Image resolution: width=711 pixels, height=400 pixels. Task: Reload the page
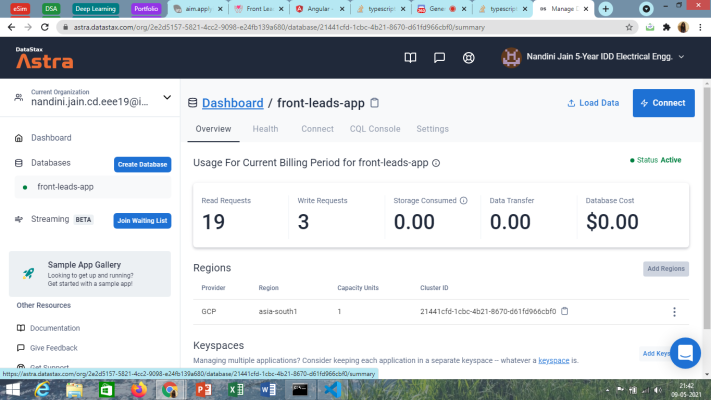[x=44, y=27]
